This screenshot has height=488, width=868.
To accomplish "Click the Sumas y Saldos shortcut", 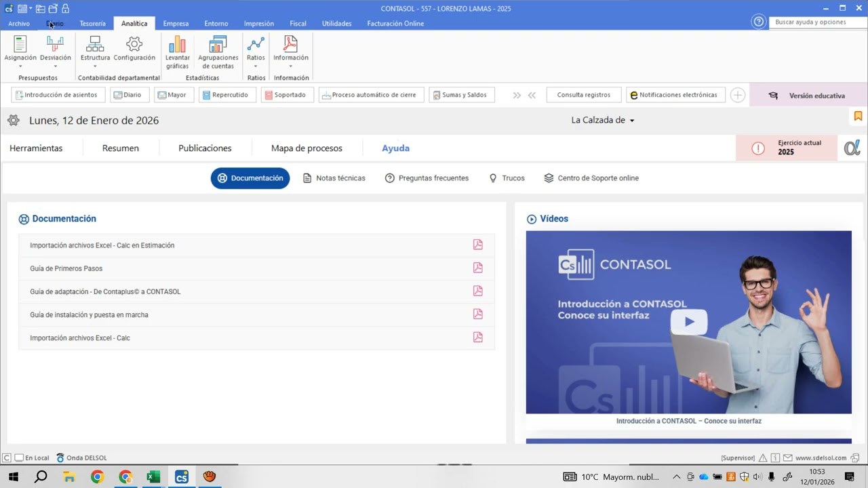I will point(461,95).
